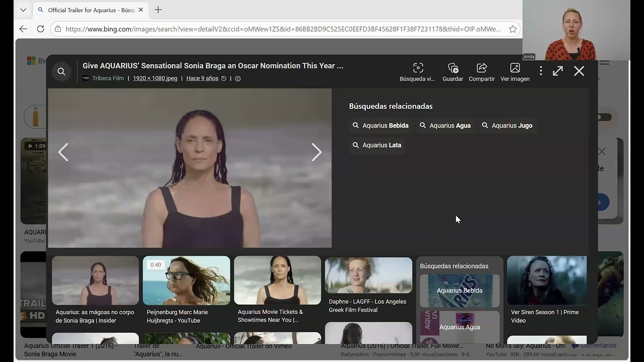The width and height of the screenshot is (644, 362).
Task: Close the image detail viewer
Action: [x=579, y=71]
